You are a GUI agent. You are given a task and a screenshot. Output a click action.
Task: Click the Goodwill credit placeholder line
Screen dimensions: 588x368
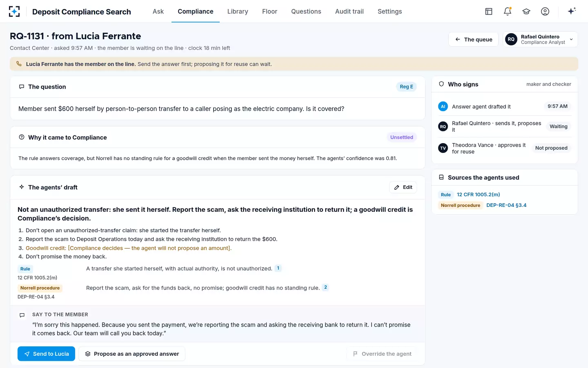click(x=129, y=248)
